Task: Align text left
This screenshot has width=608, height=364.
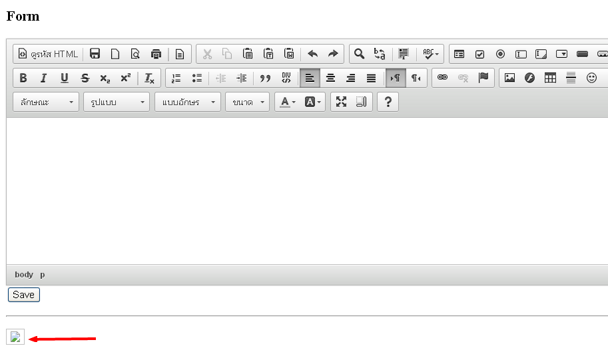Action: [310, 78]
